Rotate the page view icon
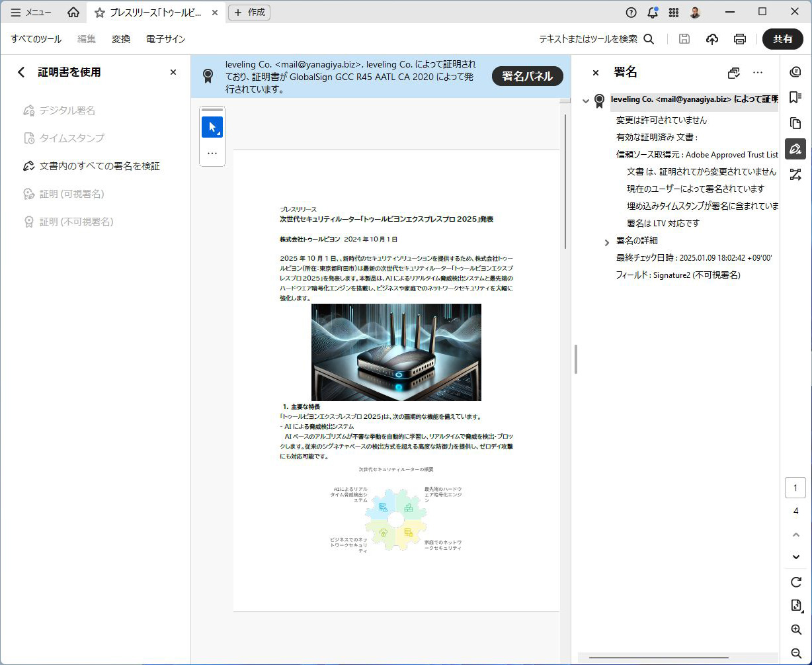 (x=795, y=582)
